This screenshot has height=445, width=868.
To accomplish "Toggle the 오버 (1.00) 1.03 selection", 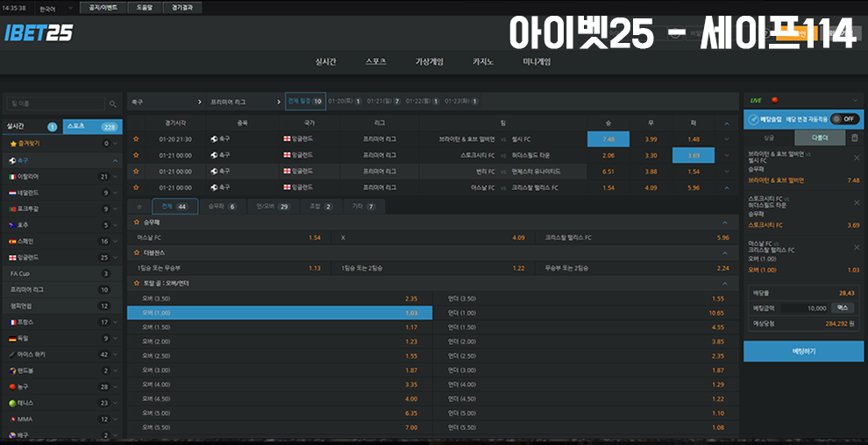I will click(x=280, y=313).
